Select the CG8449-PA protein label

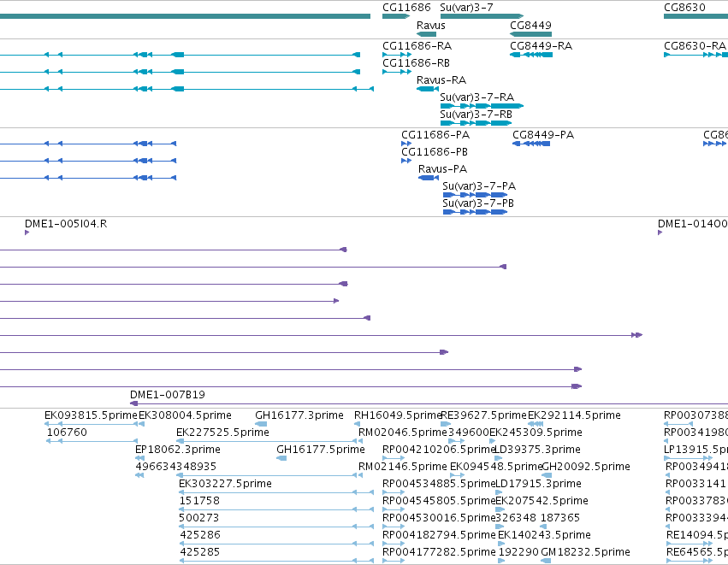tap(543, 135)
